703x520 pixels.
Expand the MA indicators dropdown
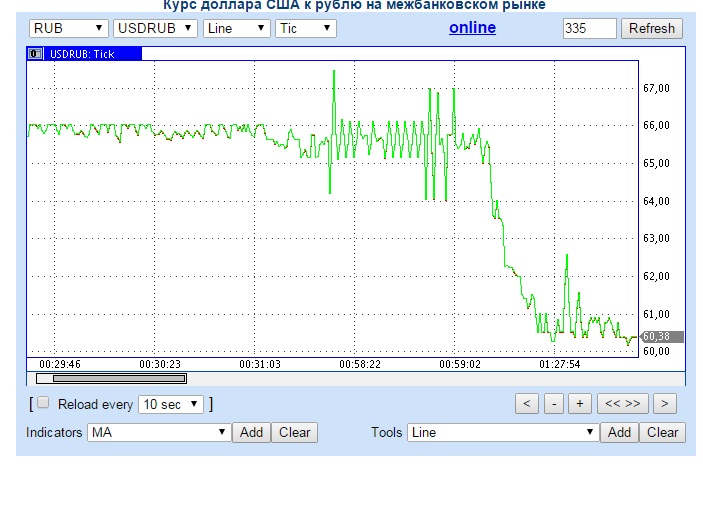click(159, 432)
